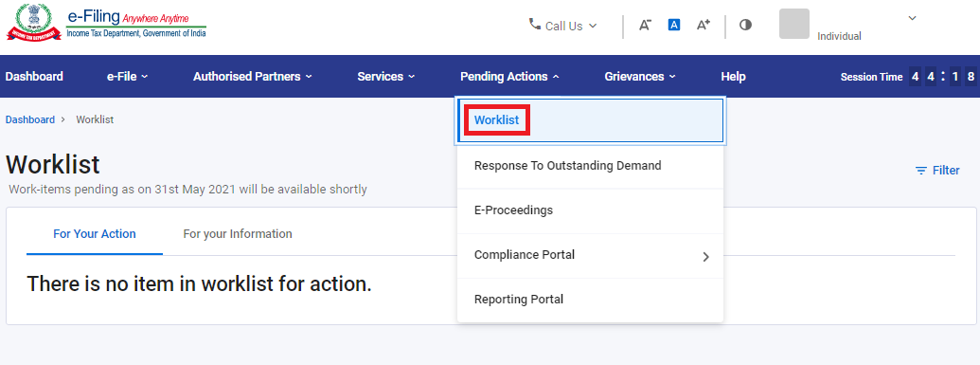Click the Session Time label
Viewport: 980px width, 365px height.
(871, 77)
